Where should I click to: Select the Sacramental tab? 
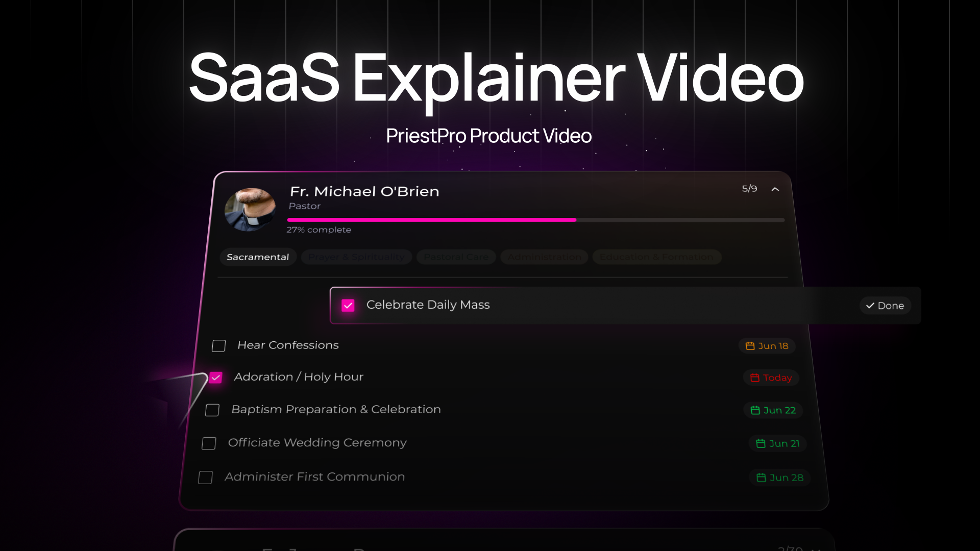click(x=258, y=257)
